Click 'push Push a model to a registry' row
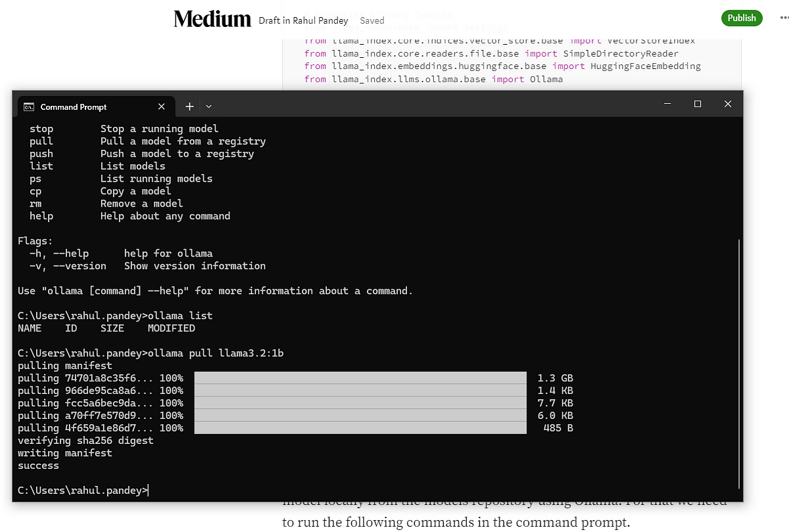 pyautogui.click(x=141, y=153)
